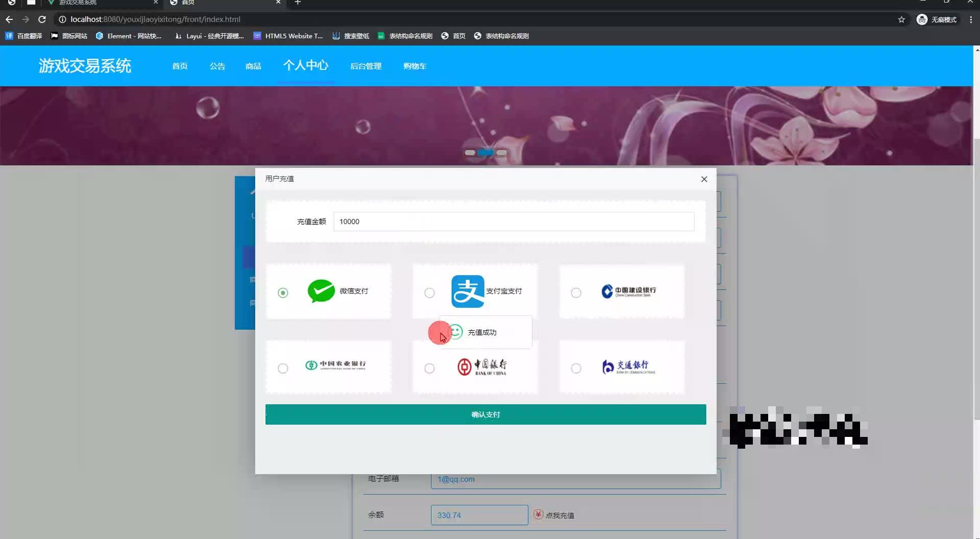
Task: Click the 用户充值 dialog title
Action: [x=279, y=179]
